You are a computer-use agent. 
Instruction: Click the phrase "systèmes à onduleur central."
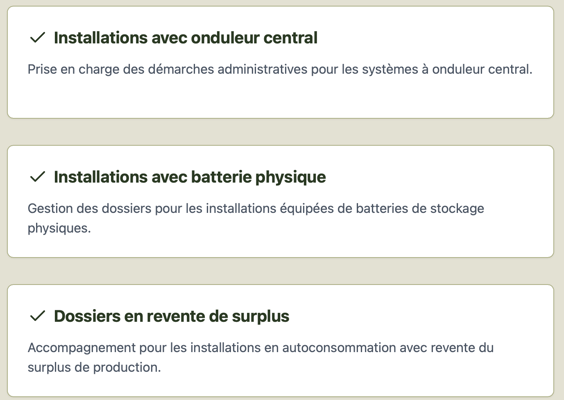click(447, 69)
